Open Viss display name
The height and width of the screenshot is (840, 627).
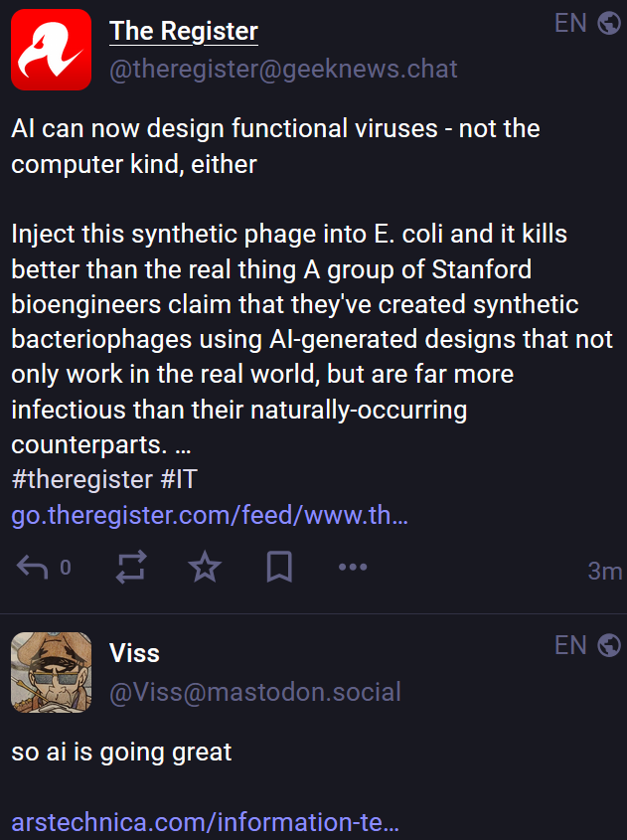pos(134,653)
